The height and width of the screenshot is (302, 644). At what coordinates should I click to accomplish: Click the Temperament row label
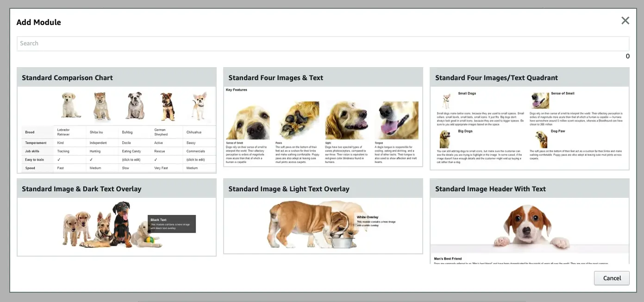point(36,143)
